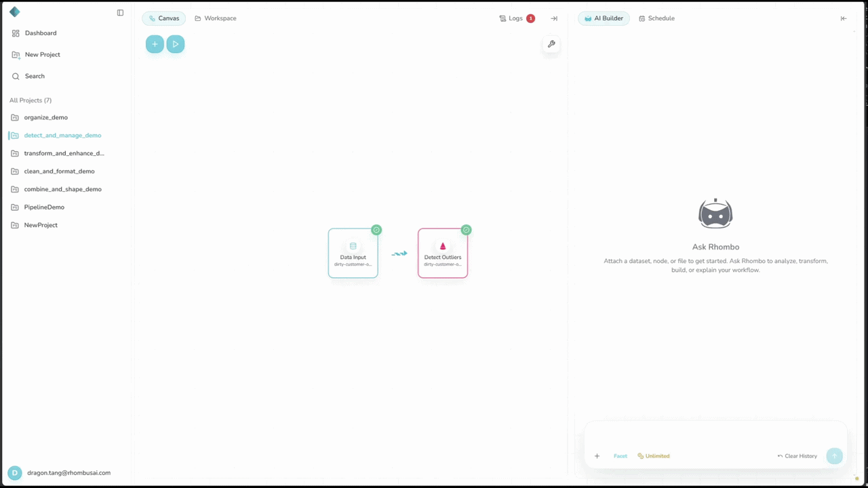Click the Rhombus diamond logo

[x=15, y=12]
